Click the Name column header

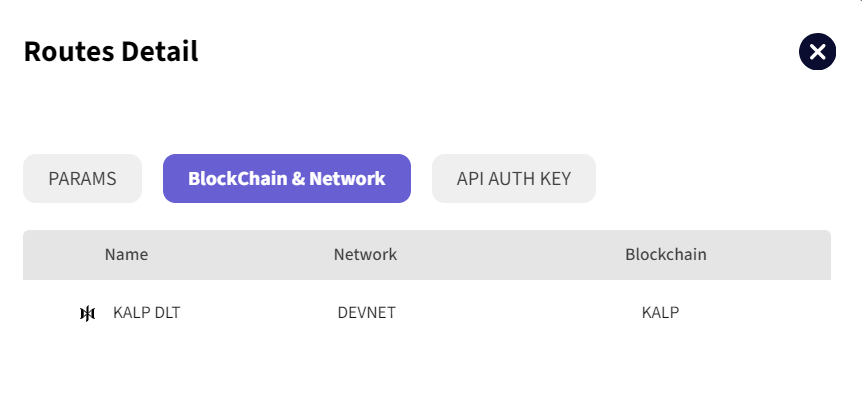click(x=126, y=255)
